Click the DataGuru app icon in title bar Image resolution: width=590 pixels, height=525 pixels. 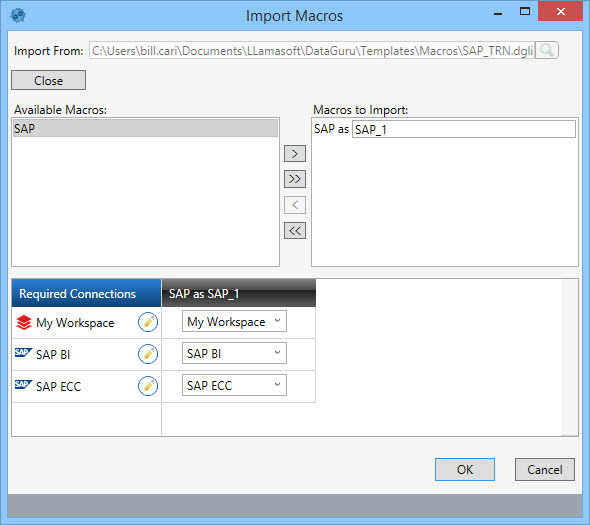(18, 15)
